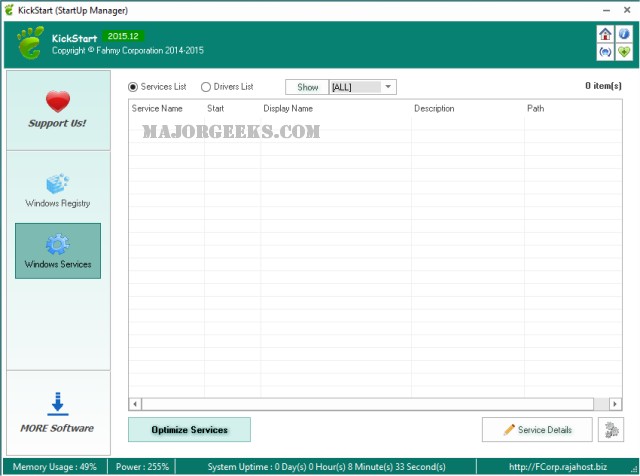Select the Drivers List radio button

click(206, 87)
